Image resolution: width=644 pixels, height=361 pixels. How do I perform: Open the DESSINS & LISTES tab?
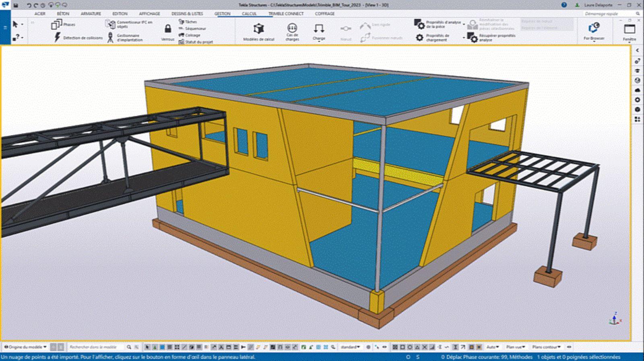187,14
